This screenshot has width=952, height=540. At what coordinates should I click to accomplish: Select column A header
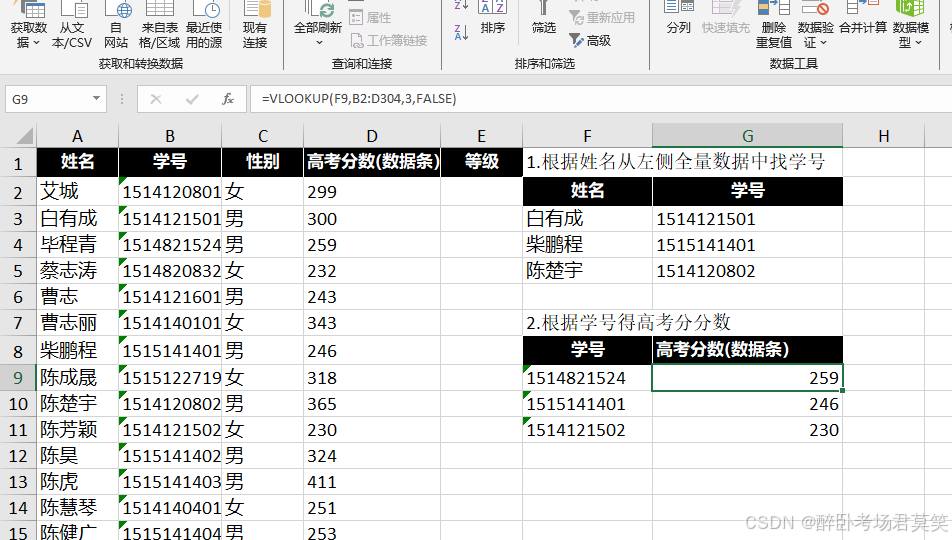[x=77, y=136]
